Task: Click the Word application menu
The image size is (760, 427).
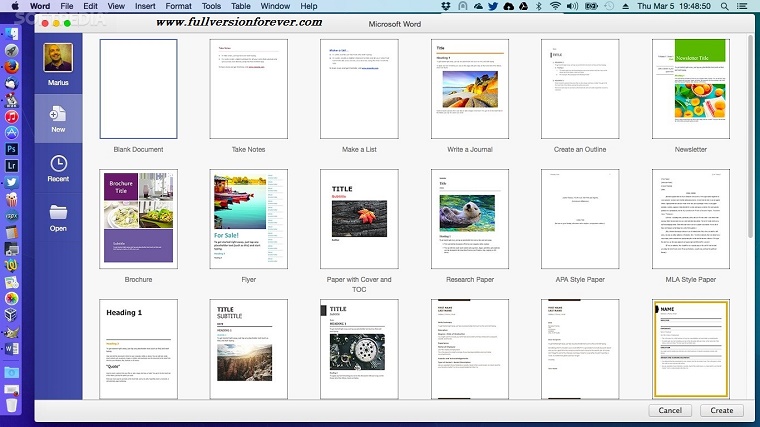Action: (40, 6)
